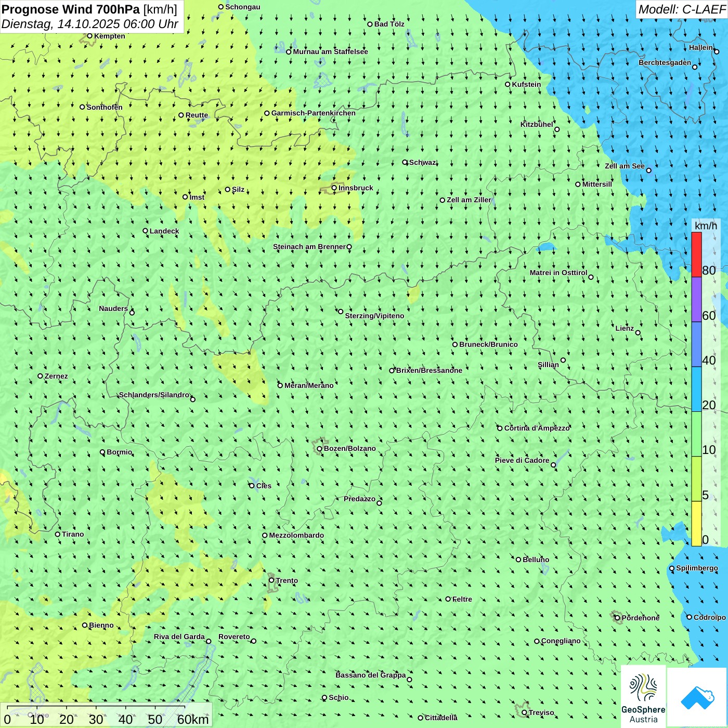Select the Kempten city marker

pyautogui.click(x=89, y=36)
